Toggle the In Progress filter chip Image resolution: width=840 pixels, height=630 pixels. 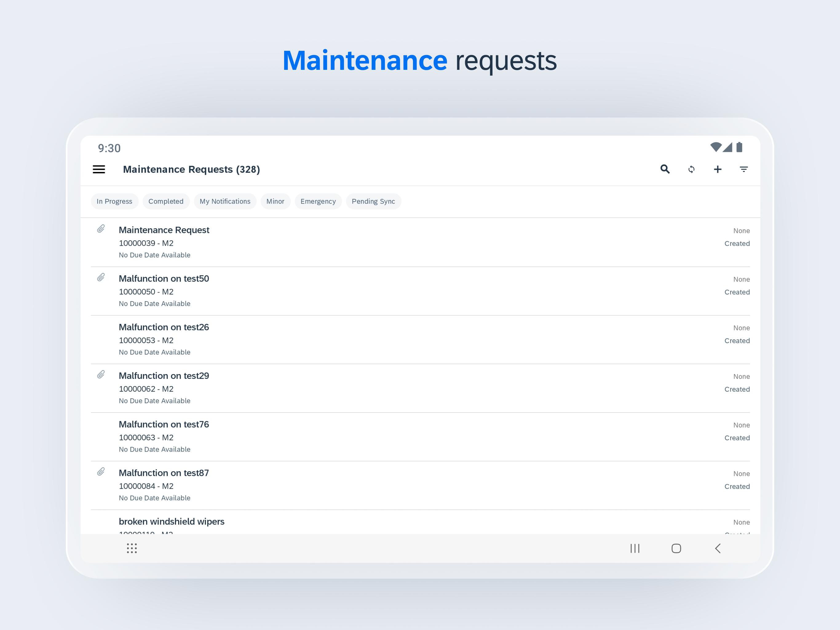pos(114,201)
